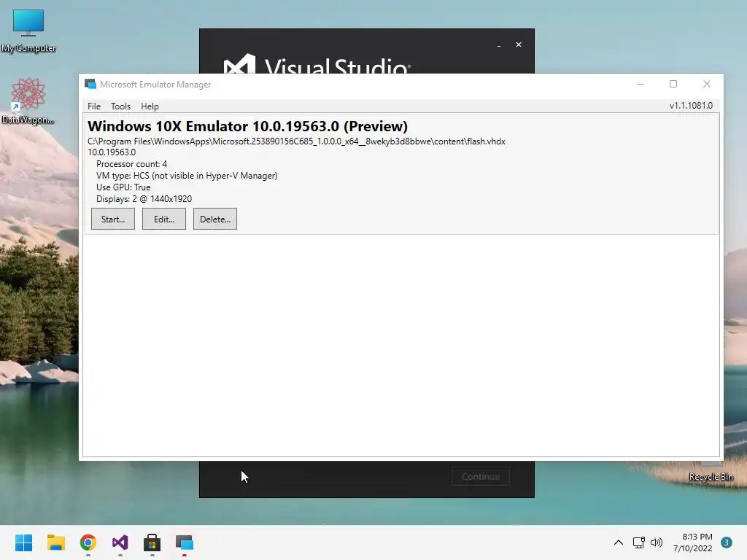This screenshot has width=747, height=560.
Task: Click Continue in Visual Studio window
Action: 481,476
